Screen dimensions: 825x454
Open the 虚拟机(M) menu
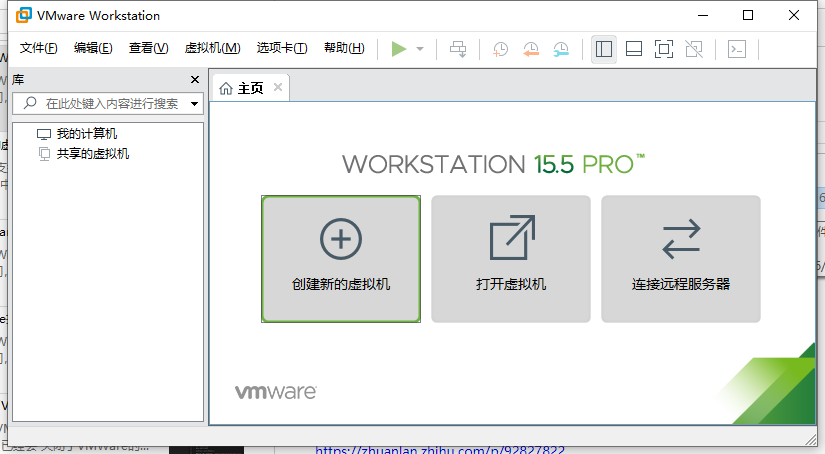(213, 48)
